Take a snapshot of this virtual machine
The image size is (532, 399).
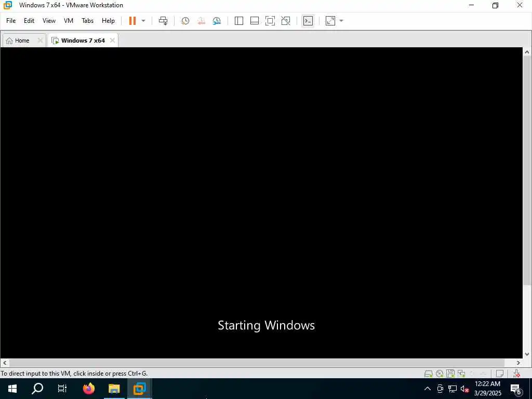(x=185, y=21)
